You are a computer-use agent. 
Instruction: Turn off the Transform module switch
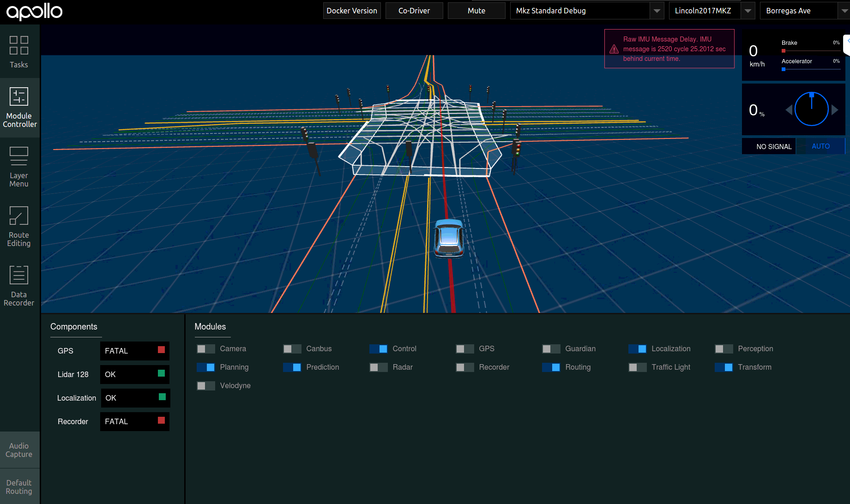tap(724, 367)
